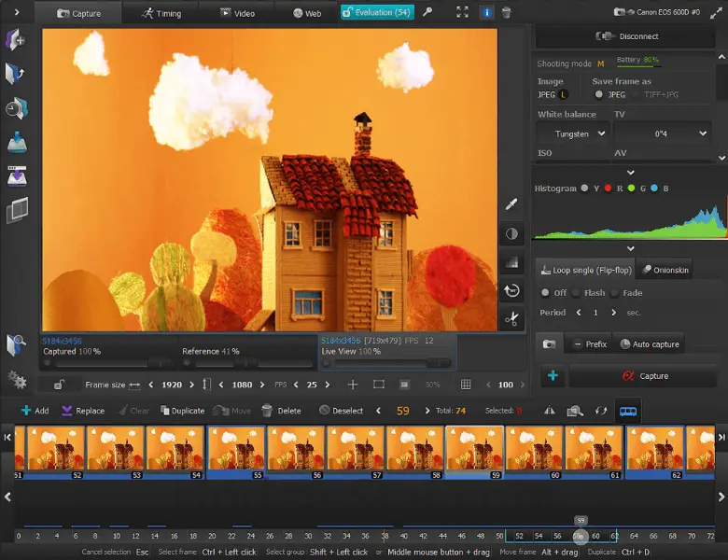
Task: Collapse the histogram chevron below graph
Action: 631,248
